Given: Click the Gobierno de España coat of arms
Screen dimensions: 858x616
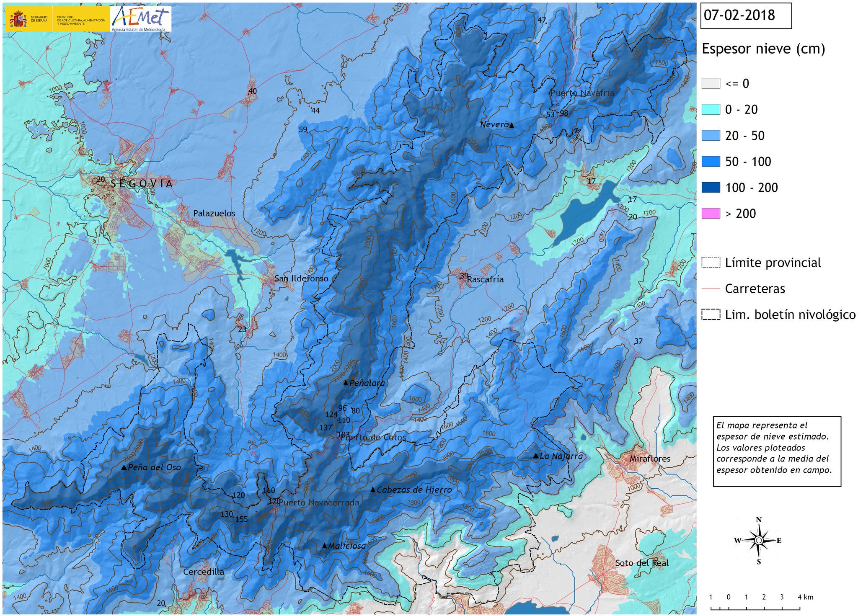Looking at the screenshot, I should (18, 19).
